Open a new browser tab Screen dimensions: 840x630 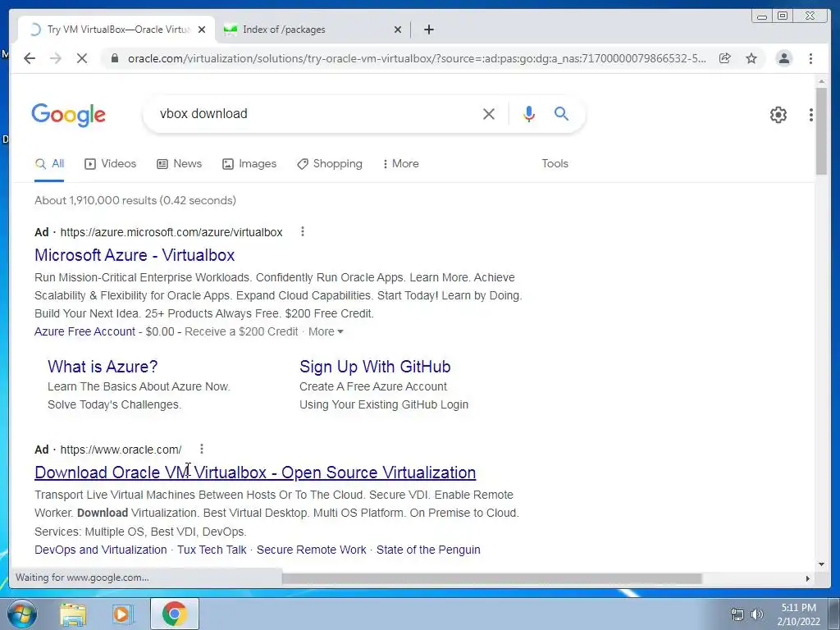pos(428,30)
